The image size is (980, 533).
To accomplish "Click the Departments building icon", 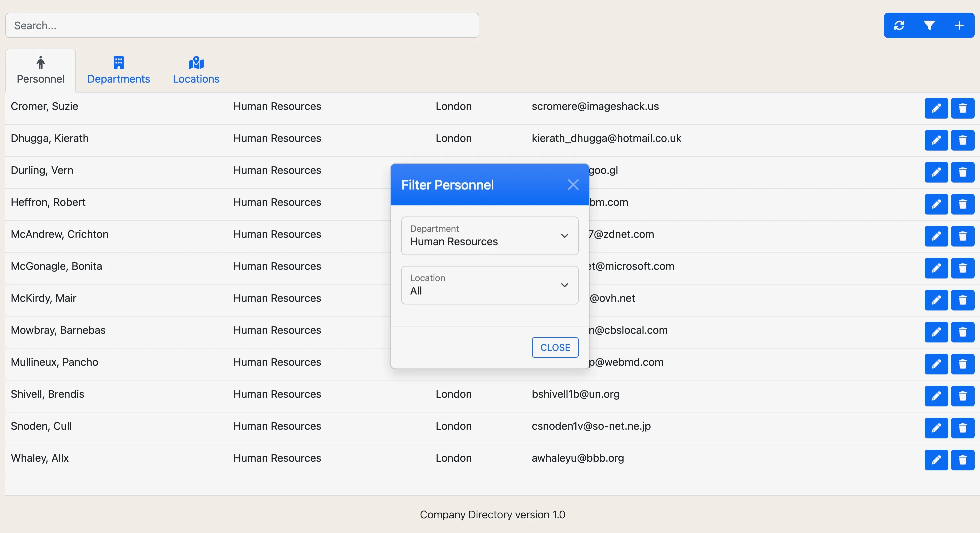I will pyautogui.click(x=118, y=63).
